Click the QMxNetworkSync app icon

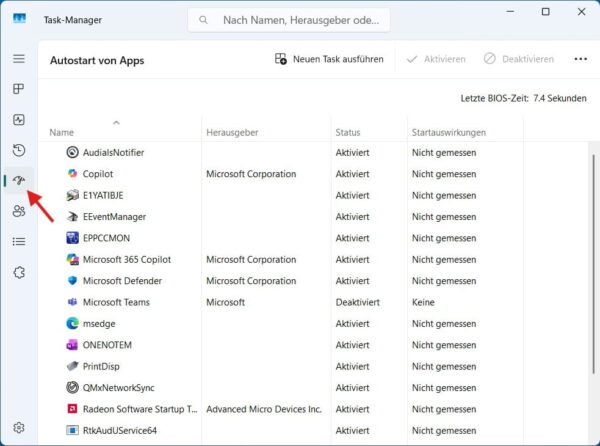click(x=72, y=387)
